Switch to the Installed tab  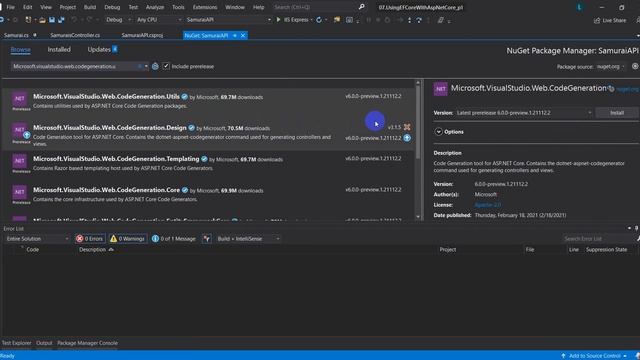59,49
